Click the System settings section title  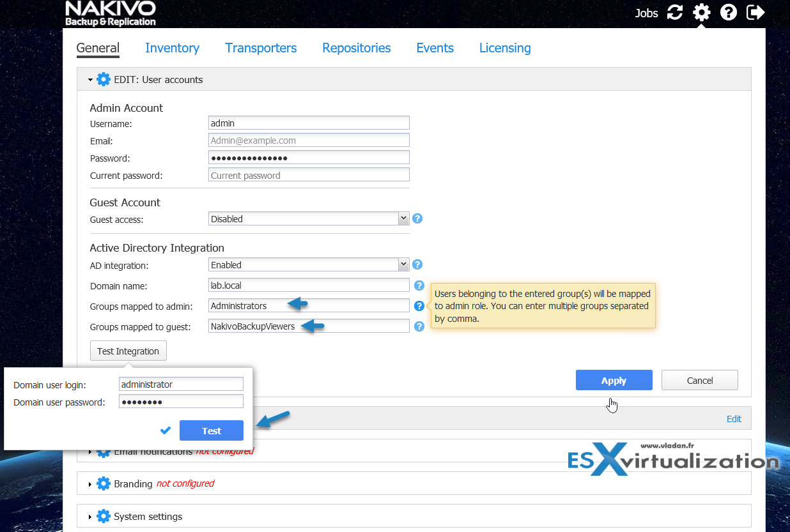(x=148, y=516)
